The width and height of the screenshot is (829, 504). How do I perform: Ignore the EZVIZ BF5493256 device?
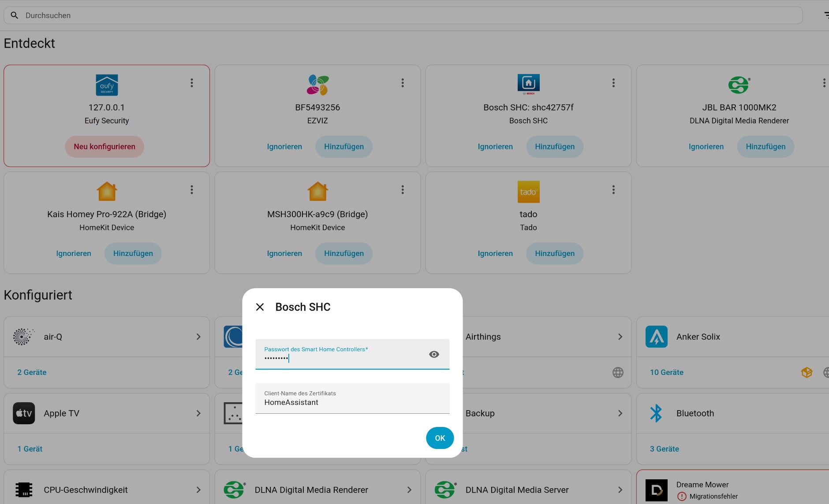tap(284, 147)
